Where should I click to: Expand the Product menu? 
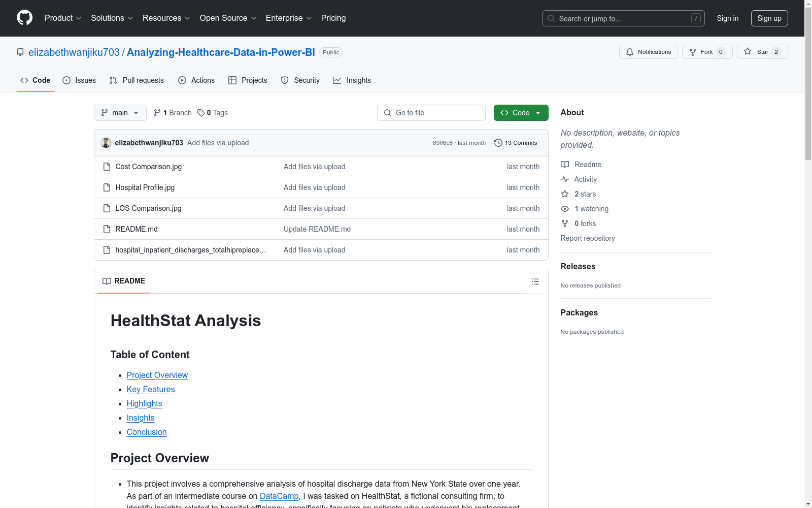tap(63, 18)
